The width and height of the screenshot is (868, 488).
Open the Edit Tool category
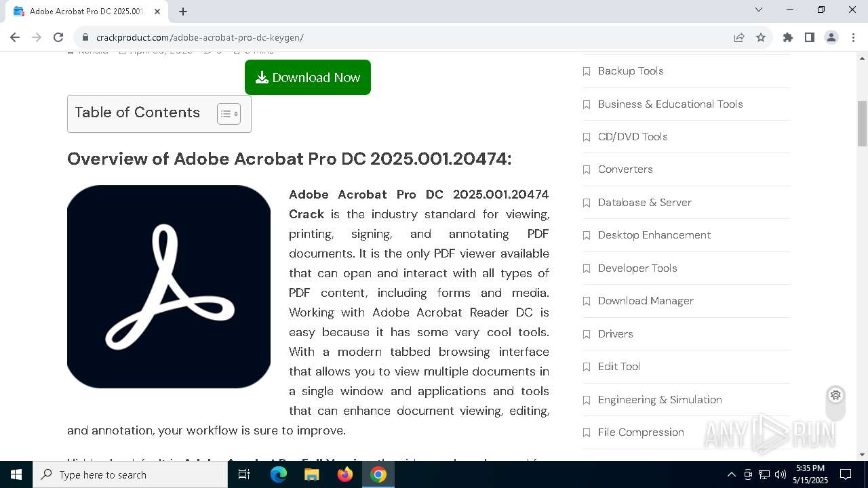[x=619, y=366]
